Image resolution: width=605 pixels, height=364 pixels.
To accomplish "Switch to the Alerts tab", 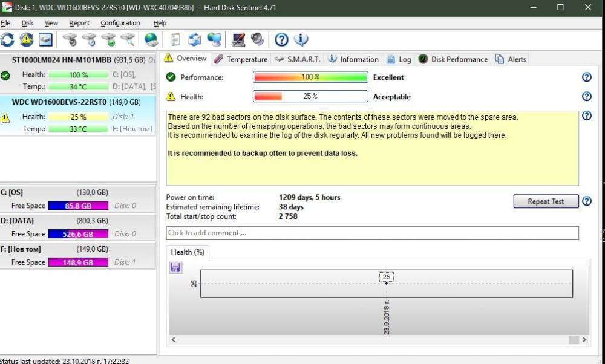I will pyautogui.click(x=511, y=59).
